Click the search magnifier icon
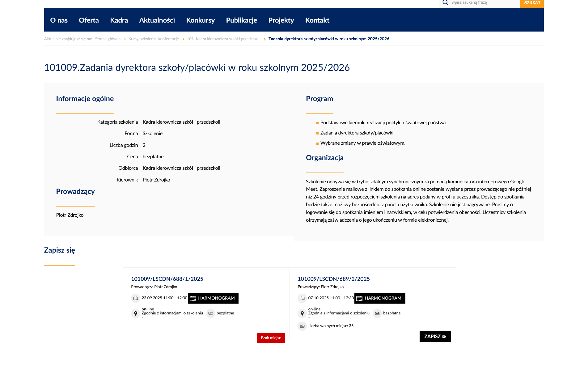This screenshot has height=371, width=588. pos(445,3)
